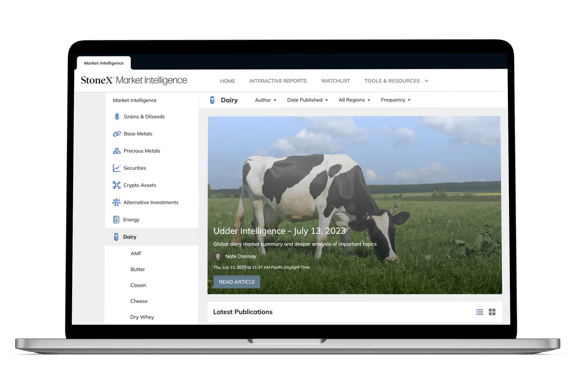Open the Date Published filter dropdown
The height and width of the screenshot is (391, 576).
[x=307, y=100]
